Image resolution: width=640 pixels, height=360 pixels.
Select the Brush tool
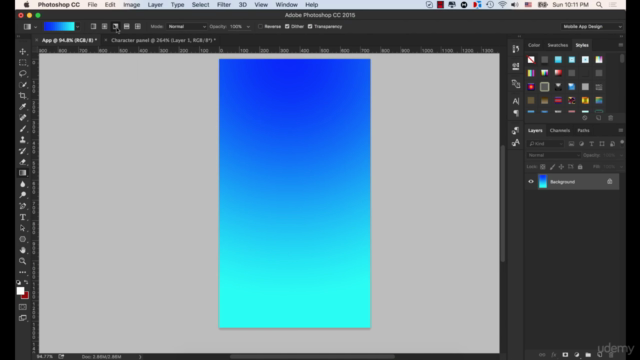22,129
